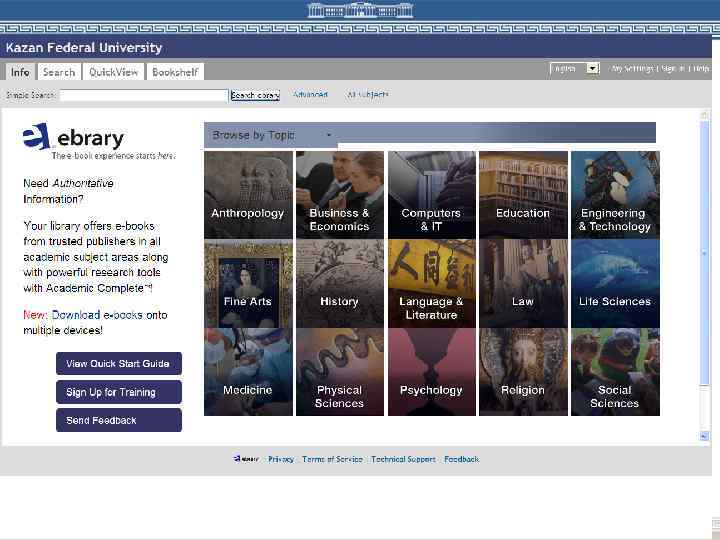Open My Settings link
Viewport: 720px width, 540px height.
click(632, 68)
